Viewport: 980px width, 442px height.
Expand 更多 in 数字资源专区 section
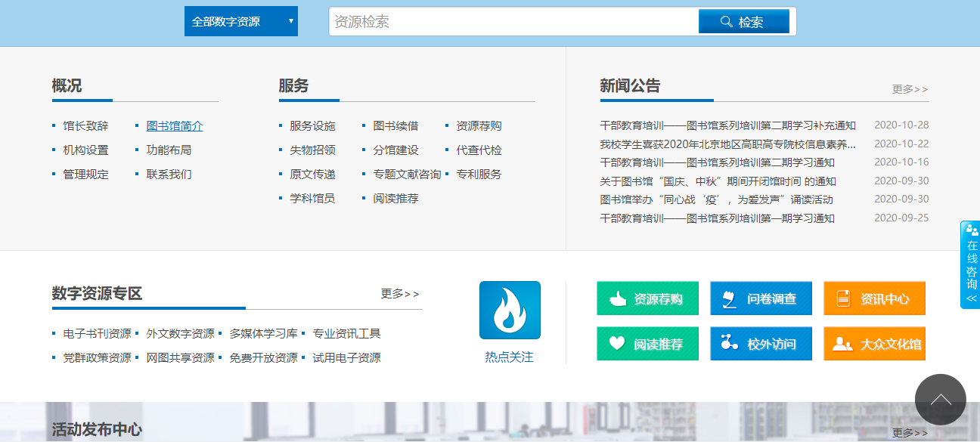400,294
